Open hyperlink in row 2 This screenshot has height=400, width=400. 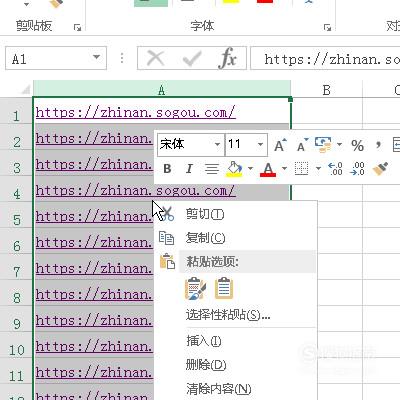pyautogui.click(x=94, y=139)
